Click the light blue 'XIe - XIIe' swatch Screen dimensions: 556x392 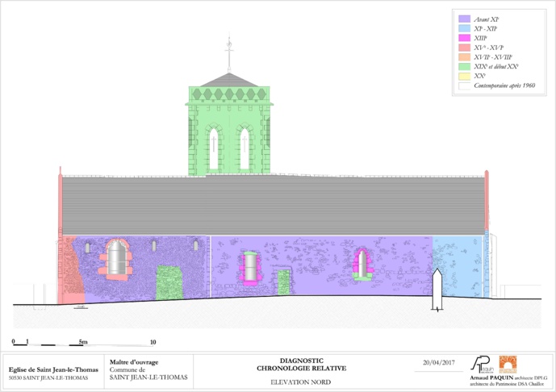tap(464, 27)
